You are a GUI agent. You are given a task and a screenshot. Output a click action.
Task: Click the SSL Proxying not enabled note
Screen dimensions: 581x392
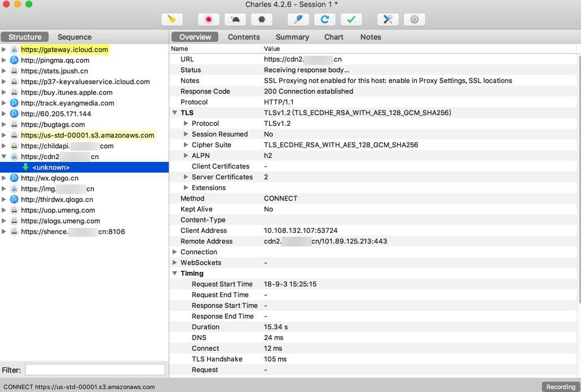pos(388,81)
